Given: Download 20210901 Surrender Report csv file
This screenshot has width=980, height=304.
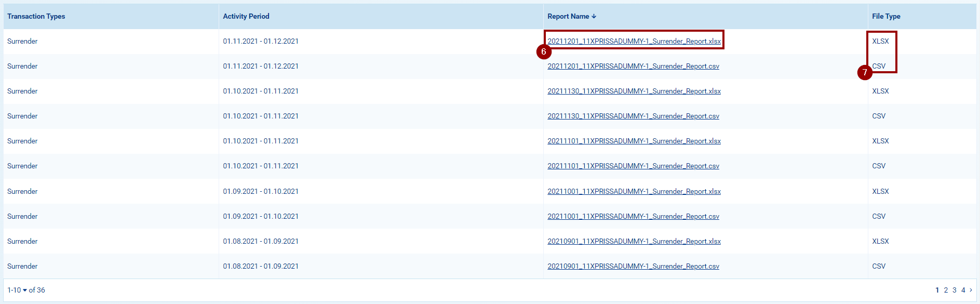Looking at the screenshot, I should tap(633, 267).
